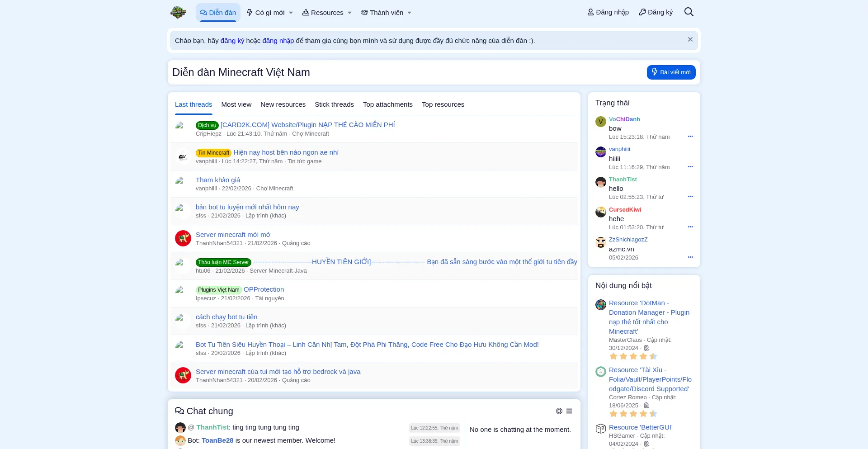Open 'cách chạy bot tu tiên' thread
Viewport: 868px width, 449px height.
click(x=226, y=317)
